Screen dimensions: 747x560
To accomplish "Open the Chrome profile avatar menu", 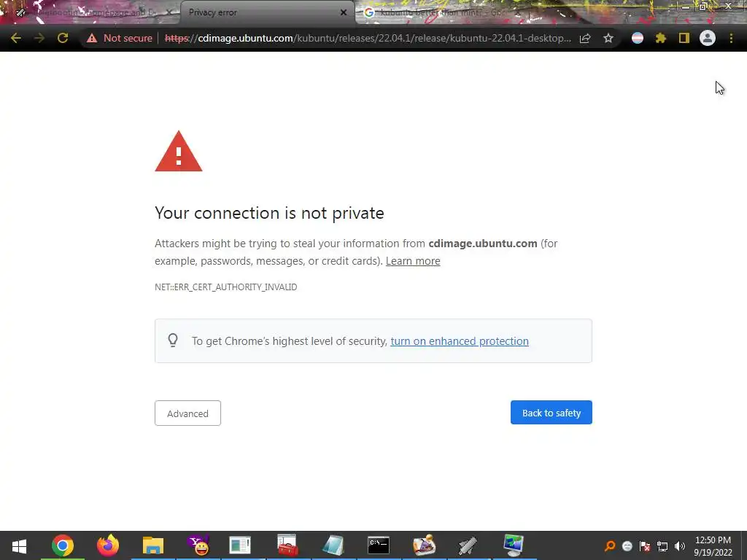I will (708, 38).
